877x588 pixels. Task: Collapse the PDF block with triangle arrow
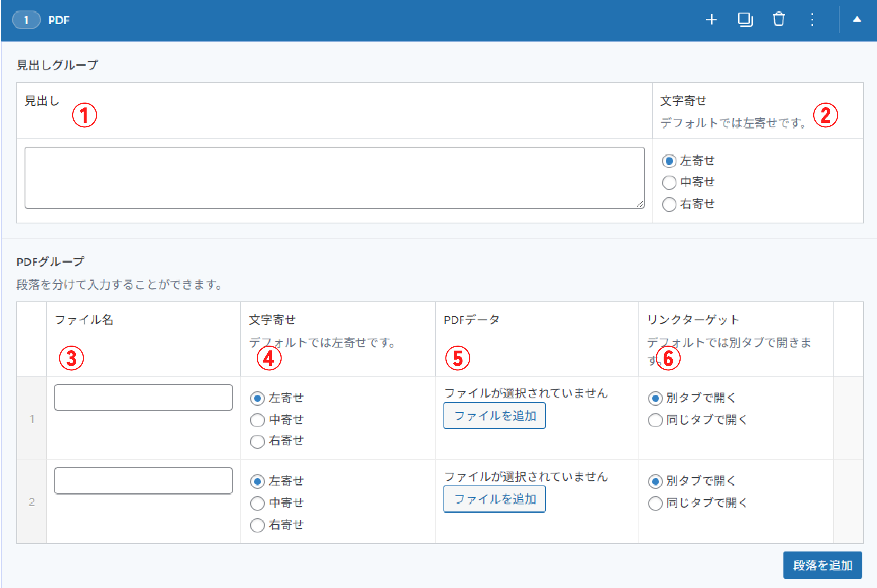click(857, 20)
